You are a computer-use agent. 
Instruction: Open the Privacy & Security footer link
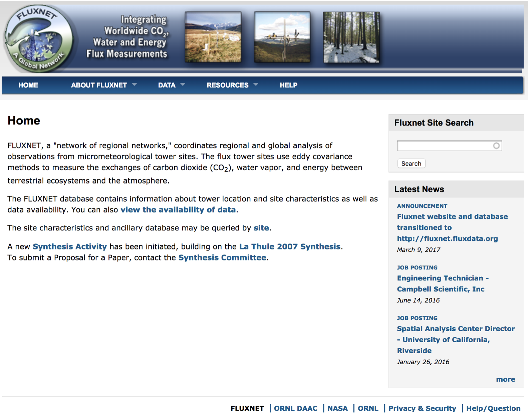pos(422,408)
